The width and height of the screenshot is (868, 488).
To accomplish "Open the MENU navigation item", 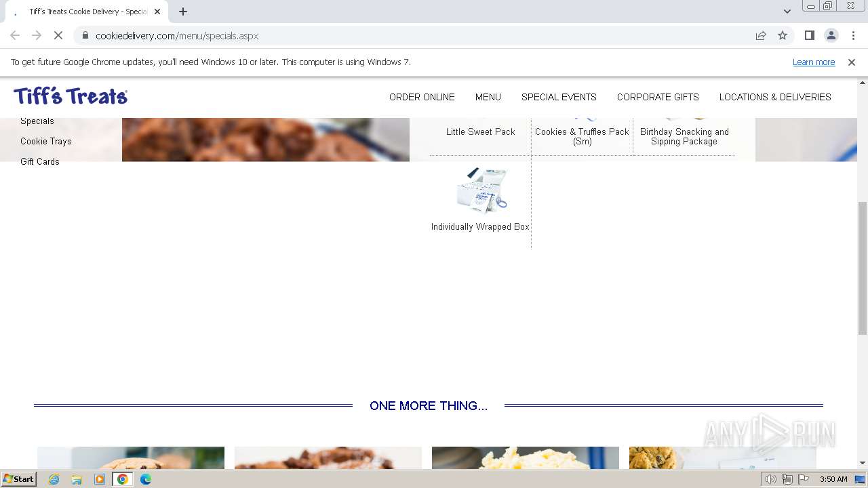I will tap(488, 97).
